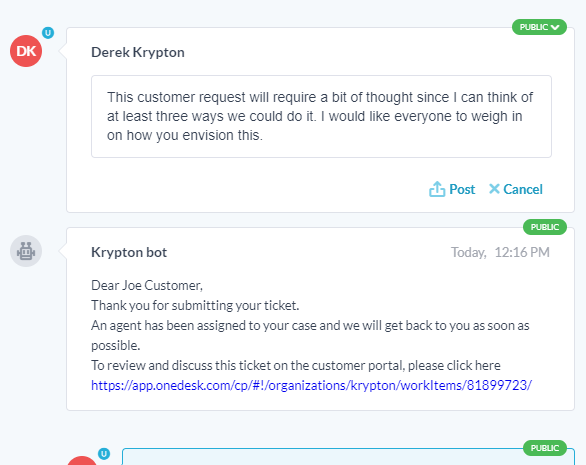Click the blue U badge near bottom avatar
Viewport: 586px width, 465px height.
pyautogui.click(x=104, y=454)
